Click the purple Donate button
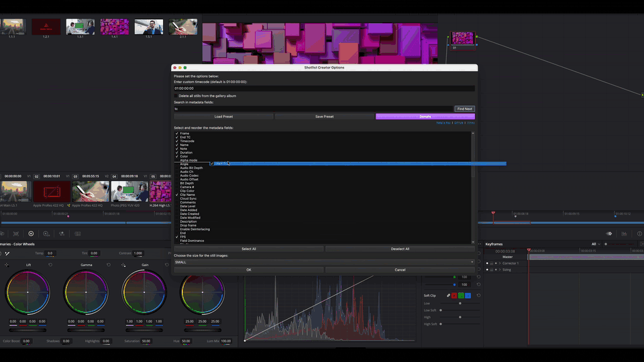Image resolution: width=644 pixels, height=362 pixels. pyautogui.click(x=425, y=117)
